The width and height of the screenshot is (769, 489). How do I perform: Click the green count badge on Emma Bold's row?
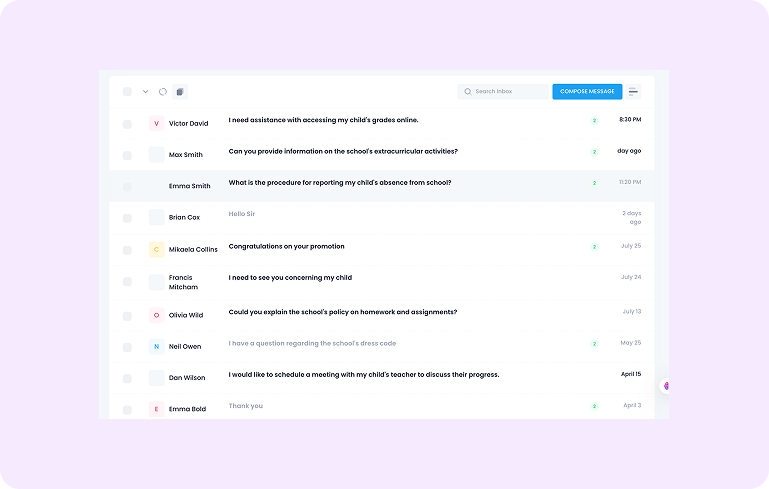[x=594, y=406]
